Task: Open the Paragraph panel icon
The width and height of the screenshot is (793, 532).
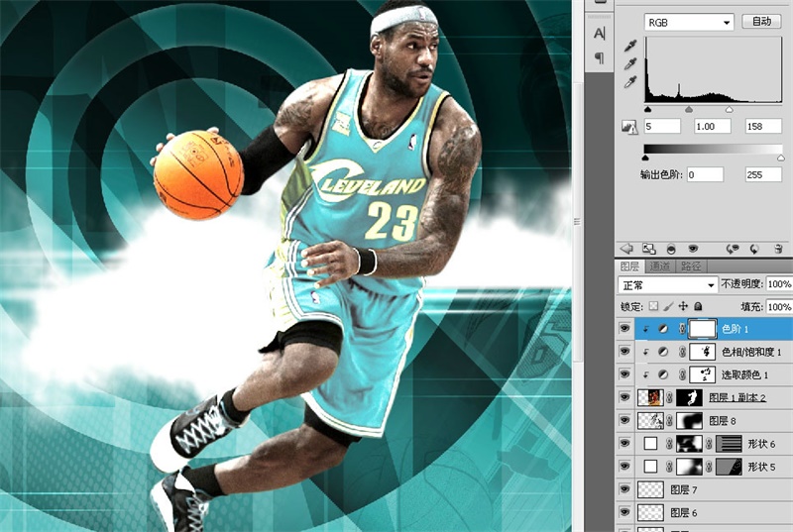Action: tap(599, 57)
